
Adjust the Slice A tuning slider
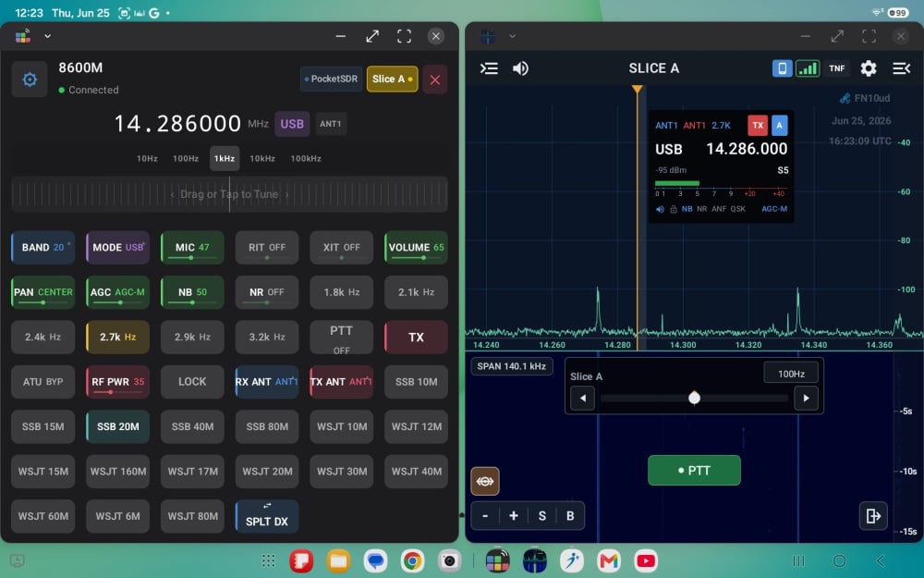click(x=694, y=398)
